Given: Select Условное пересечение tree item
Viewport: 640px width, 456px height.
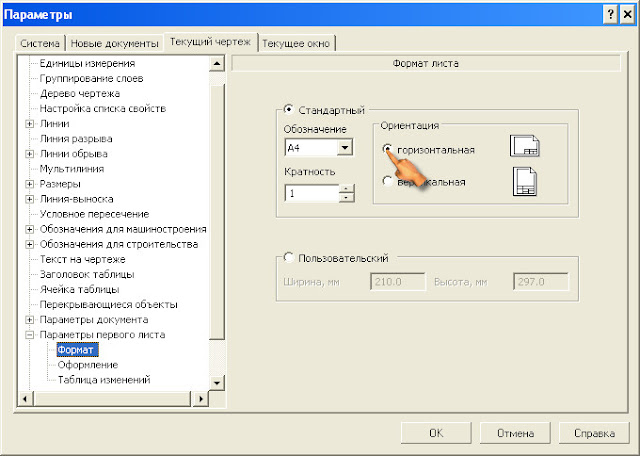Looking at the screenshot, I should click(x=94, y=214).
